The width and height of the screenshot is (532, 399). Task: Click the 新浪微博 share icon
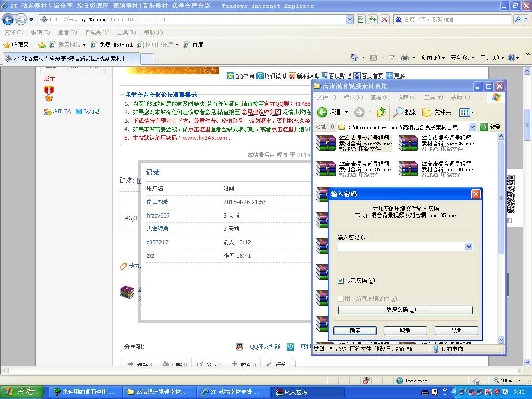(x=292, y=76)
